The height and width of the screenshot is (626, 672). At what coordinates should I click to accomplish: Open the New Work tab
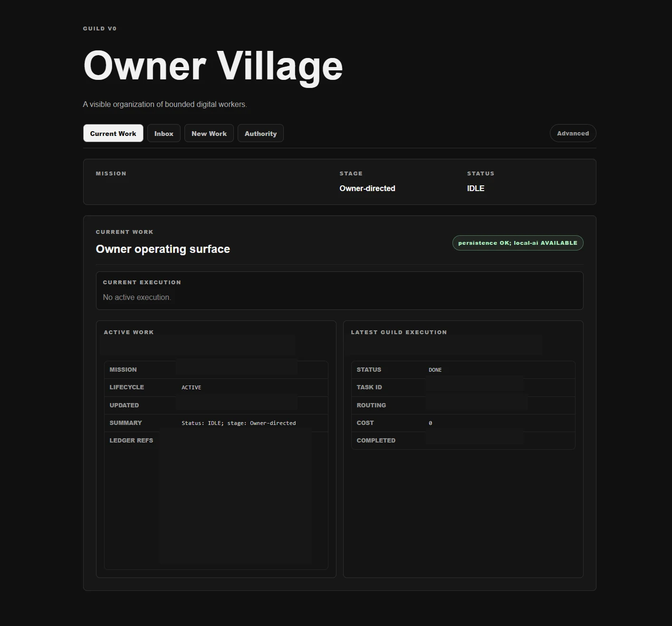pos(209,134)
